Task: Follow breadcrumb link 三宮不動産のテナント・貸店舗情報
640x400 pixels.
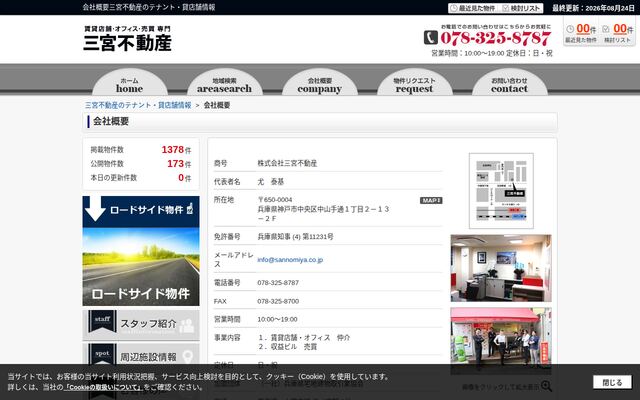Action: [x=138, y=105]
